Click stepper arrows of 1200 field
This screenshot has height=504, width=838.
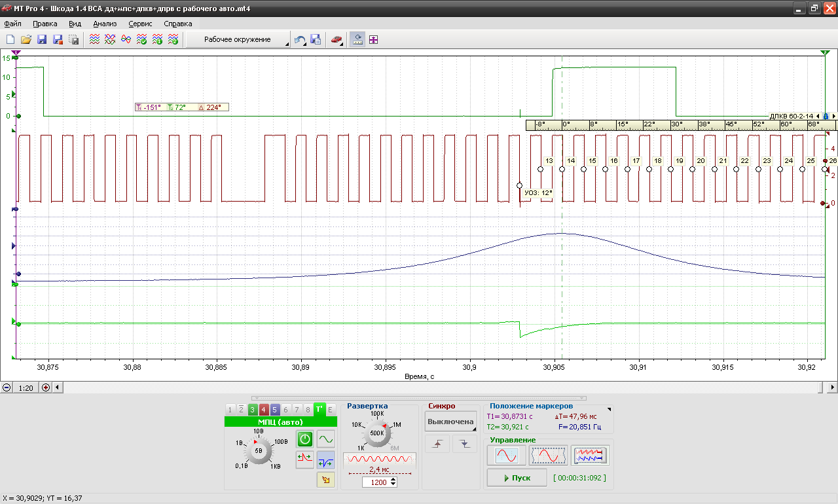(393, 482)
